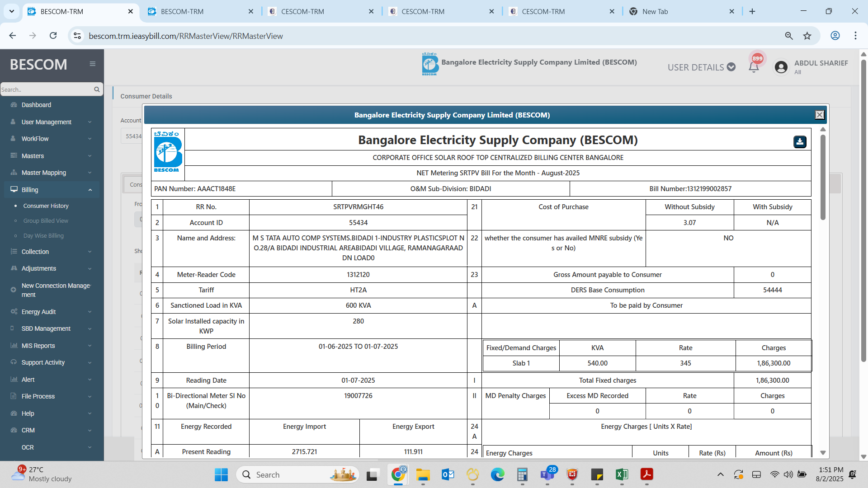Open the notifications bell icon

tap(754, 67)
